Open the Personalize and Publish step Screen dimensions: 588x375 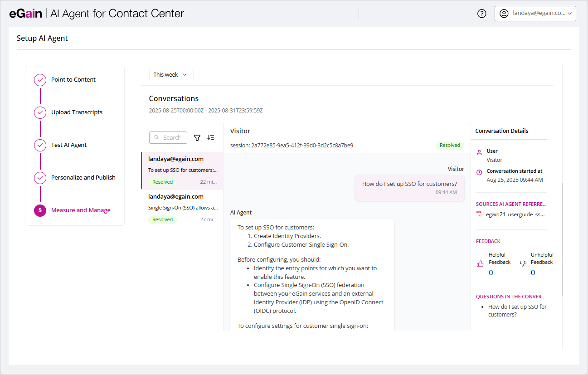click(x=83, y=178)
